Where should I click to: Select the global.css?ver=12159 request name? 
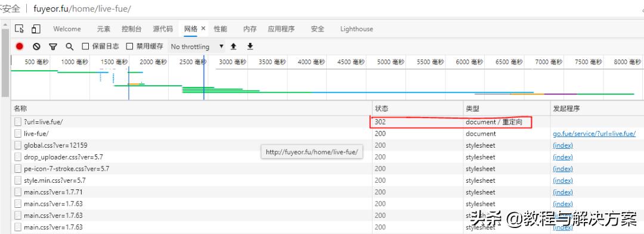point(55,145)
